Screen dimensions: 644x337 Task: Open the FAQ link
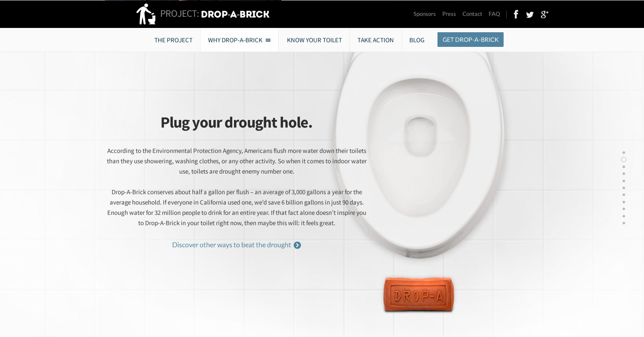(494, 14)
